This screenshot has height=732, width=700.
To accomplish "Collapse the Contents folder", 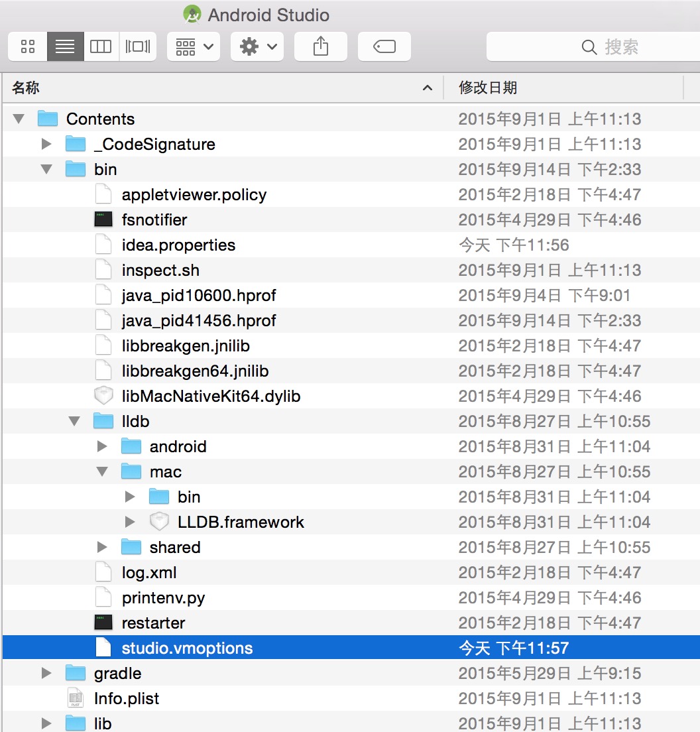I will pos(19,119).
